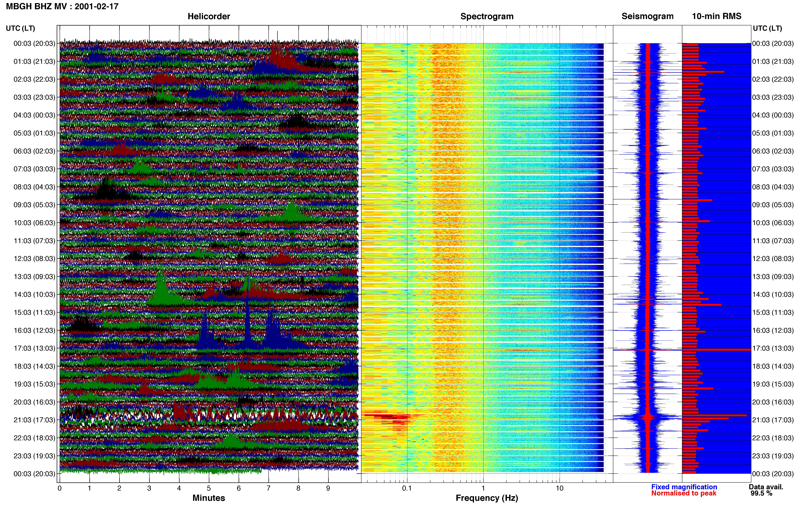Click the right 23:03 (19:03) time label
This screenshot has width=812, height=508.
(773, 456)
